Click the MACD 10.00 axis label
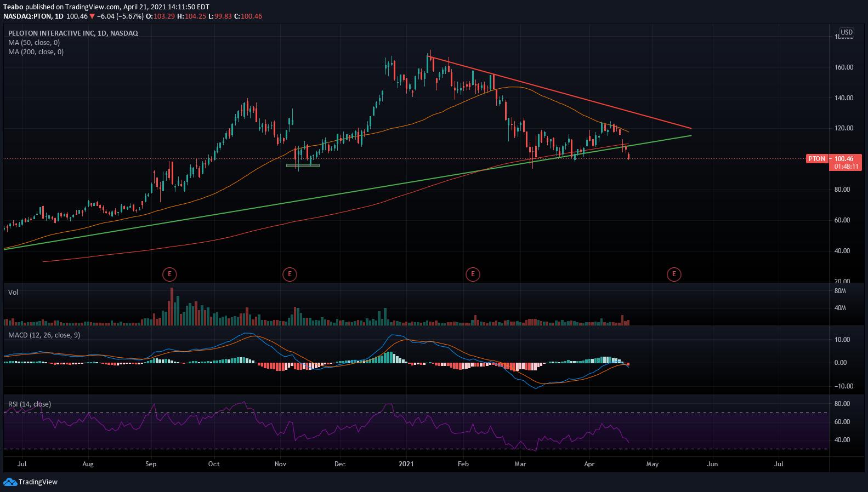This screenshot has height=492, width=868. point(842,340)
